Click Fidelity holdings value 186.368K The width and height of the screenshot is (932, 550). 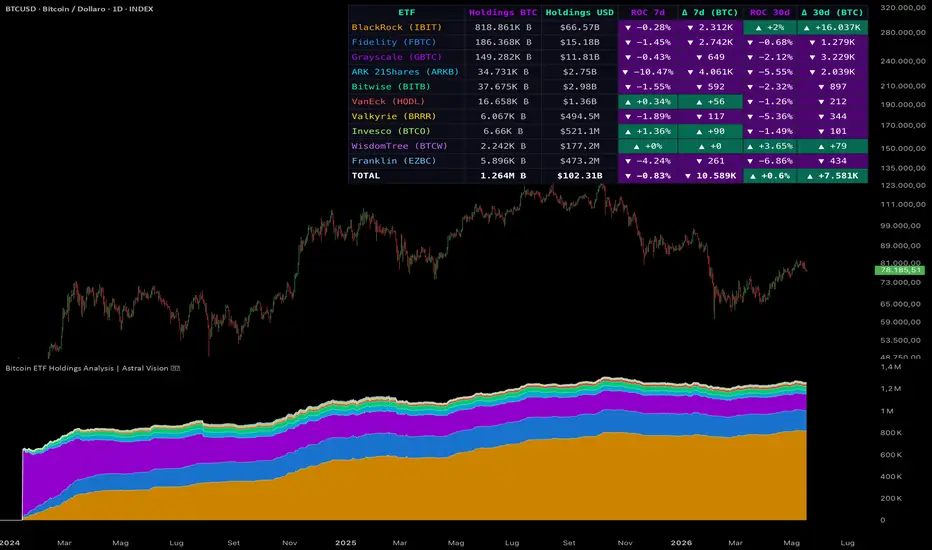tap(503, 42)
